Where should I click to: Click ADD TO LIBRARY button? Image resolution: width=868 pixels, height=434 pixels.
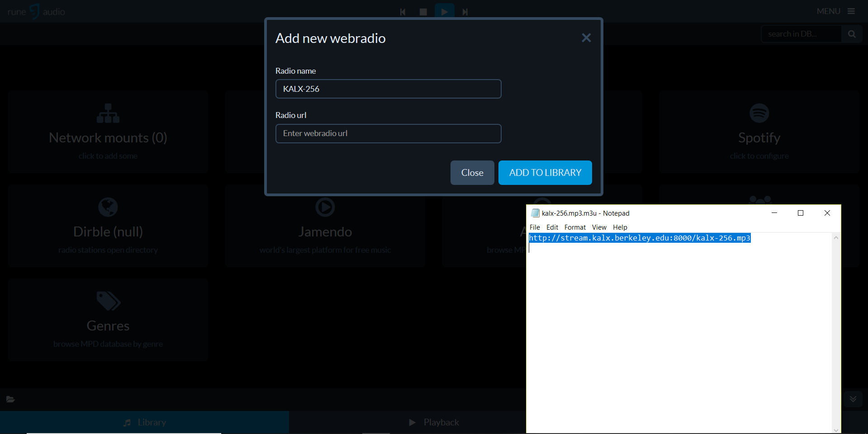click(545, 173)
